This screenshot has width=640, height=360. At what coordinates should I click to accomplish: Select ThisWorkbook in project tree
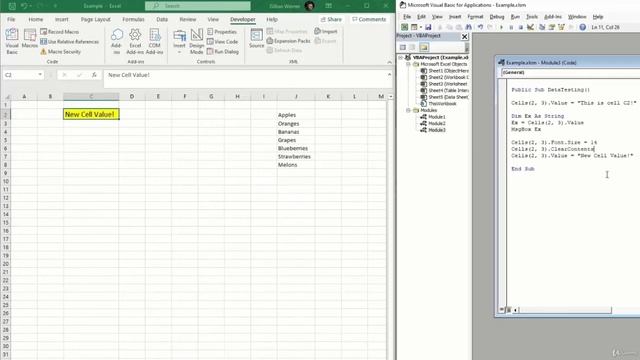(x=439, y=104)
